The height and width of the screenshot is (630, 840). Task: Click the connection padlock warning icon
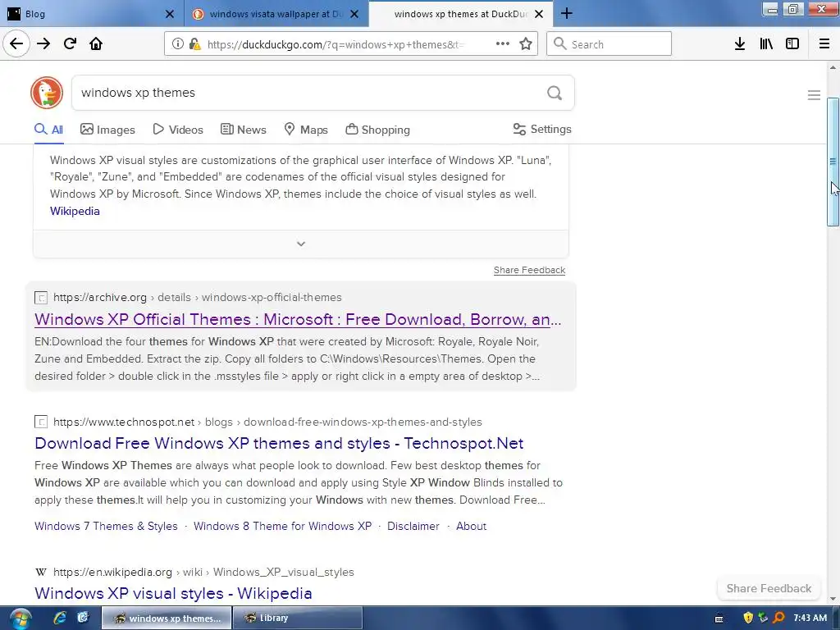(x=195, y=44)
